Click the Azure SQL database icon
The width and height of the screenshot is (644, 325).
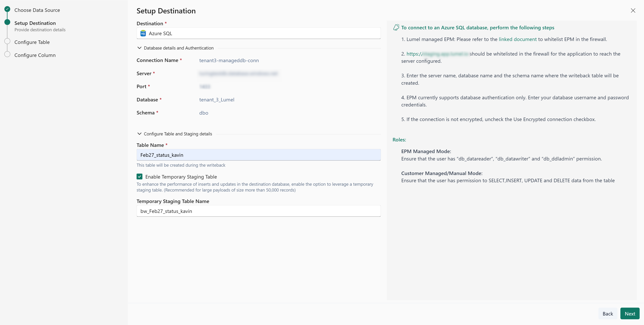click(x=143, y=33)
